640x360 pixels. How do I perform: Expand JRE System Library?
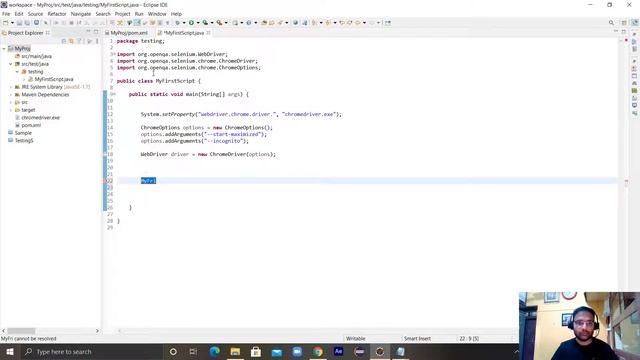(x=11, y=87)
